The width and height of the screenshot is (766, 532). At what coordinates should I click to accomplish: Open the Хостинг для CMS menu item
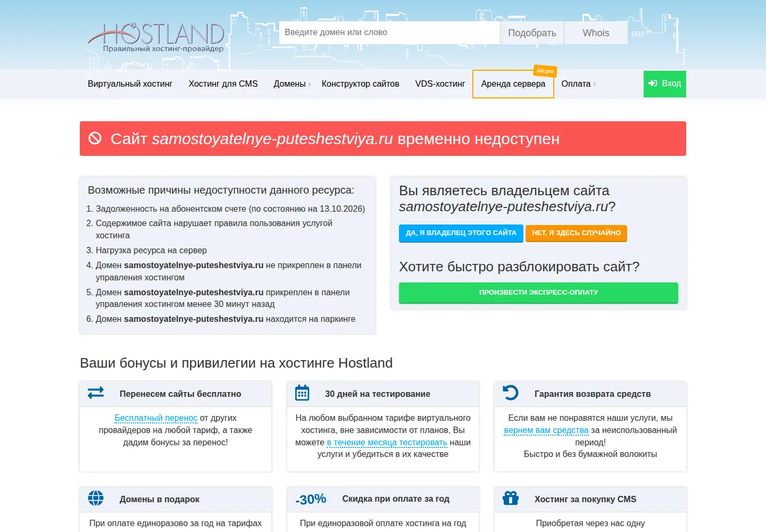pyautogui.click(x=223, y=84)
